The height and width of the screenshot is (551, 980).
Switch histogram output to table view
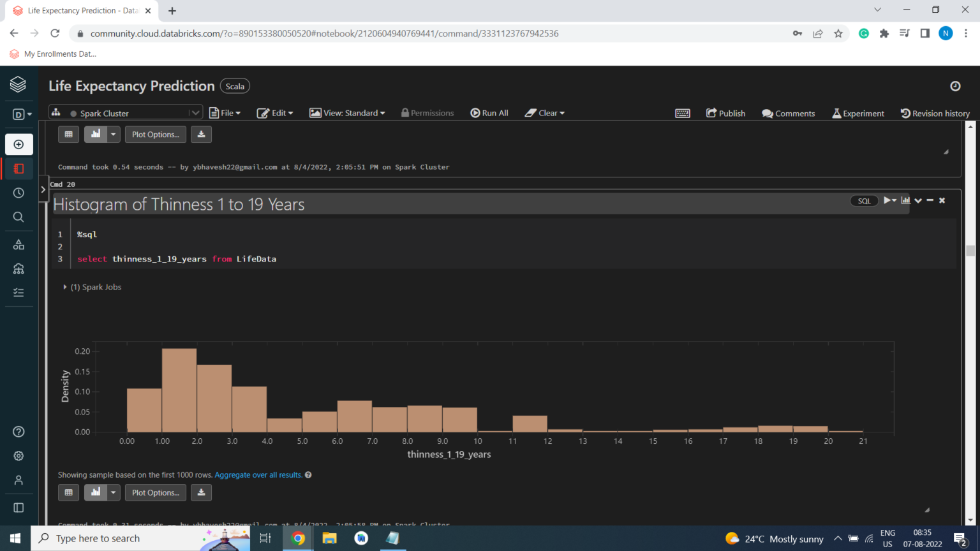[x=69, y=492]
